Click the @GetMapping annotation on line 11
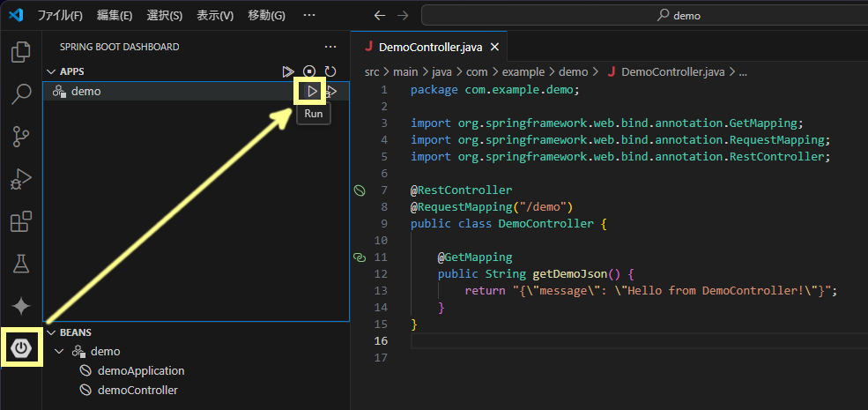 (x=475, y=257)
